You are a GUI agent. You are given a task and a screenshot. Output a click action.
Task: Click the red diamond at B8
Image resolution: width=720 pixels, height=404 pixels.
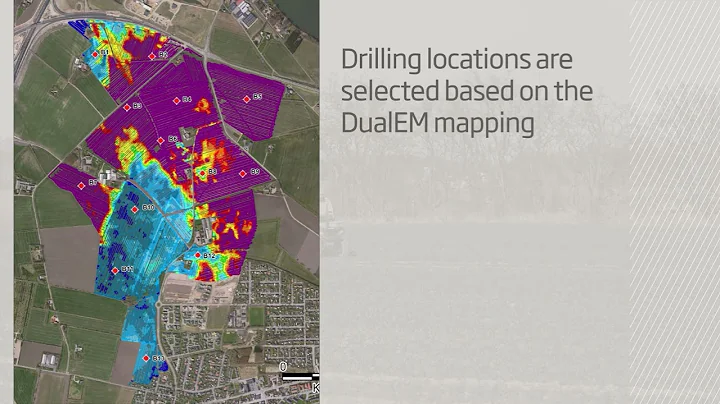click(x=202, y=174)
